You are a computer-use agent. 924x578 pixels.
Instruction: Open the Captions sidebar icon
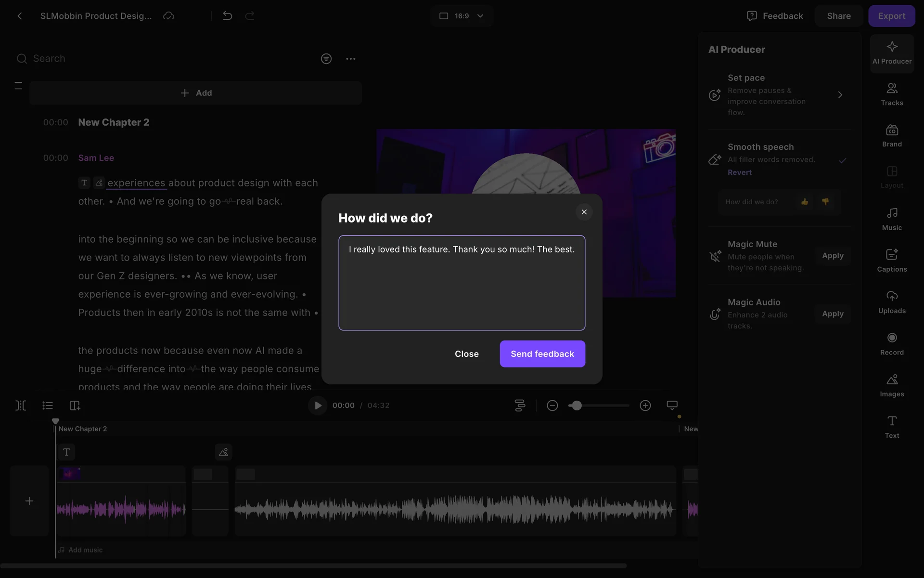[892, 260]
